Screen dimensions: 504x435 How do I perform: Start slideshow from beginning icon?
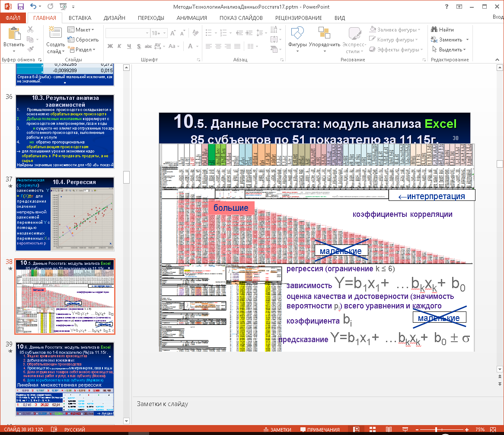tap(63, 6)
